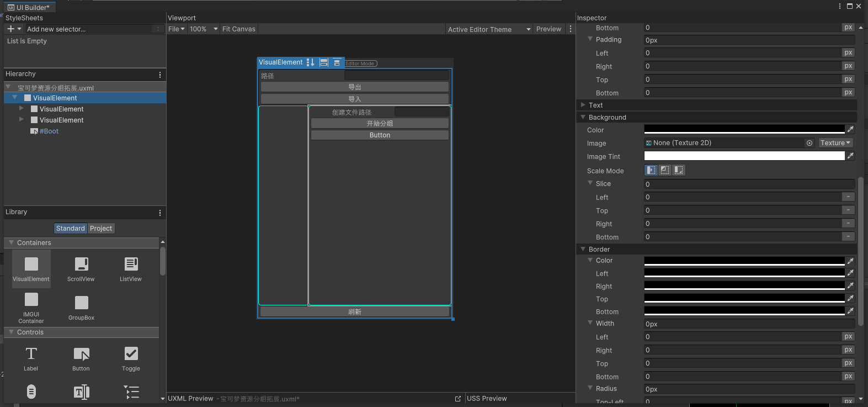
Task: Switch the Library to the Project view
Action: point(101,229)
